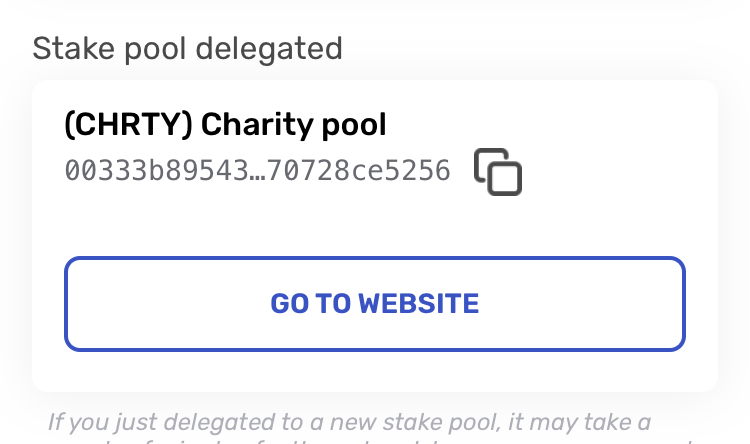Use the copy icon under Charity pool
This screenshot has height=444, width=750.
point(497,172)
